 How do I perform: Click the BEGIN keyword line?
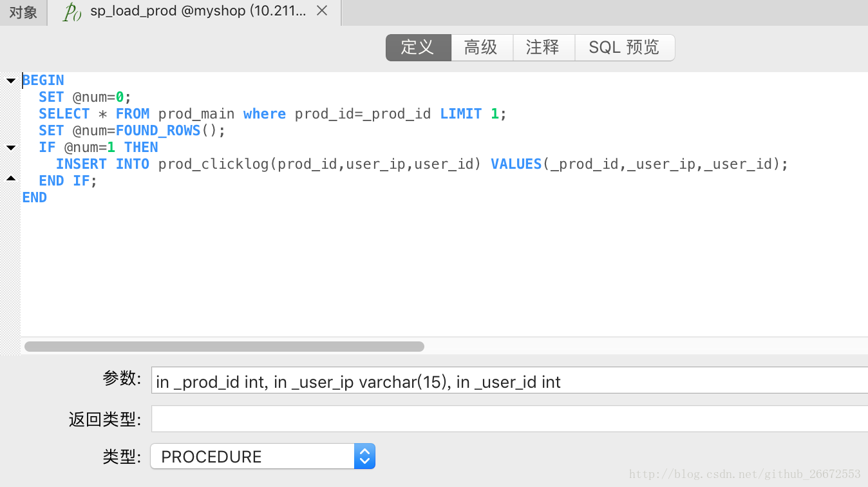point(43,81)
